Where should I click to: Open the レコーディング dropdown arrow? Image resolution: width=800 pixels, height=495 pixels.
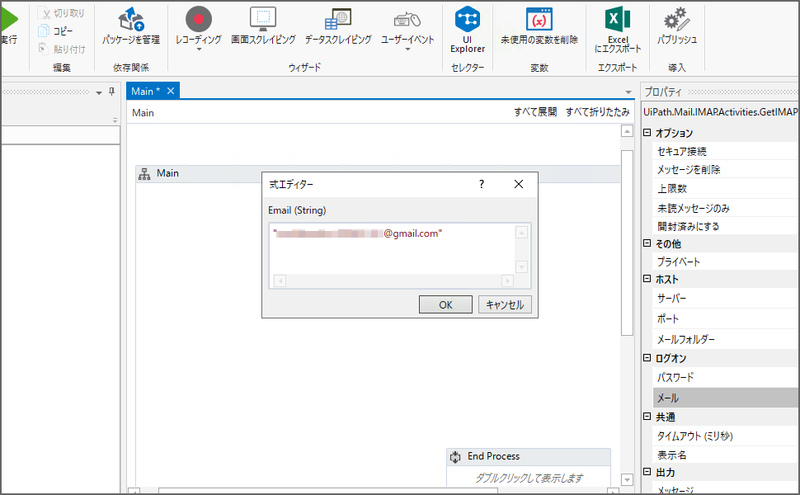click(198, 49)
